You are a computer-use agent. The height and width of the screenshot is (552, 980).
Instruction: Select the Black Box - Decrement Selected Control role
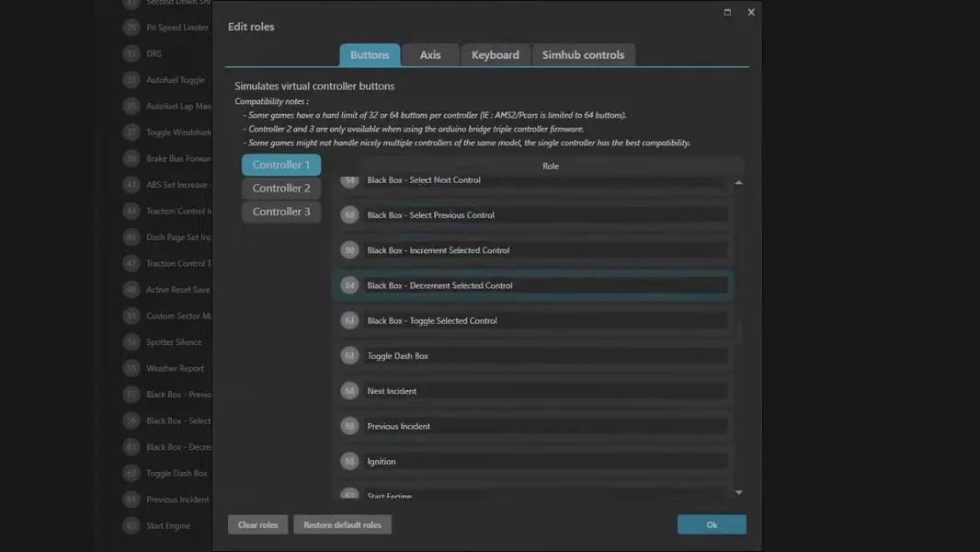[546, 285]
